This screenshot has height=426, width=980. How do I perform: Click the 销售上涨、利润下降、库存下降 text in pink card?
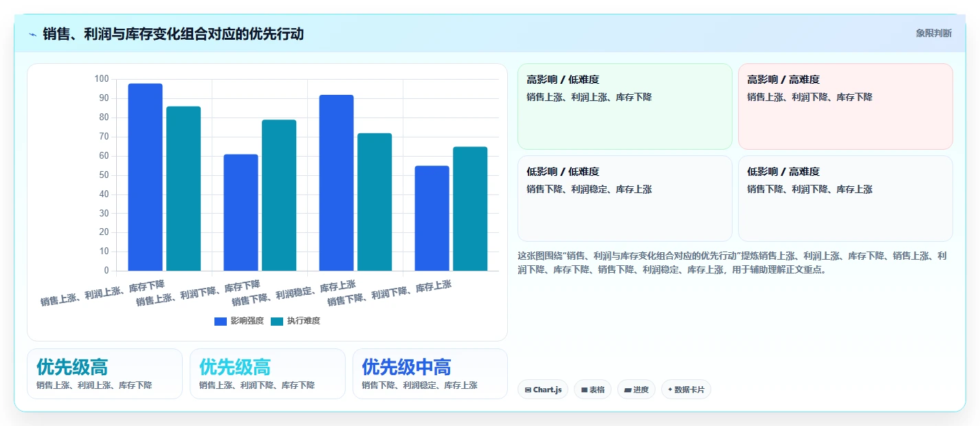pos(810,98)
